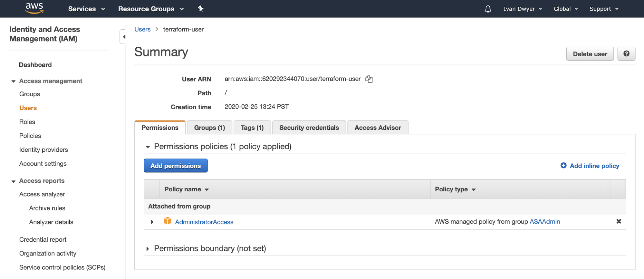Open the Resource Groups dropdown
This screenshot has width=644, height=279.
click(150, 9)
